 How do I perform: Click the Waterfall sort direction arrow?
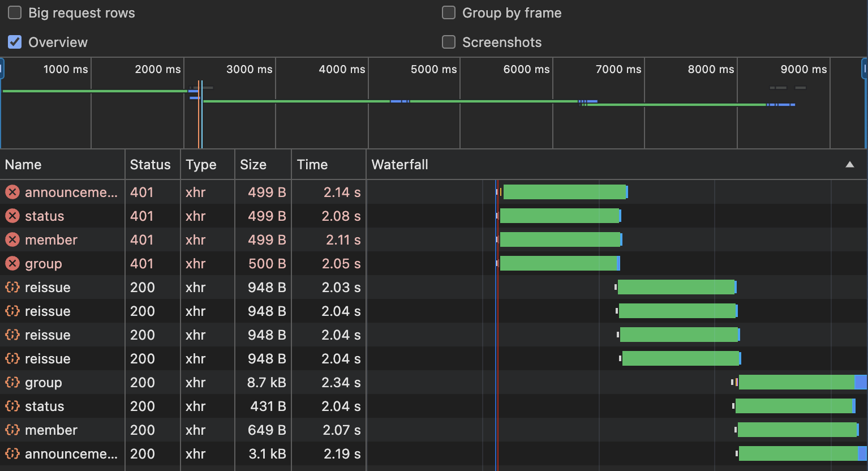[849, 165]
